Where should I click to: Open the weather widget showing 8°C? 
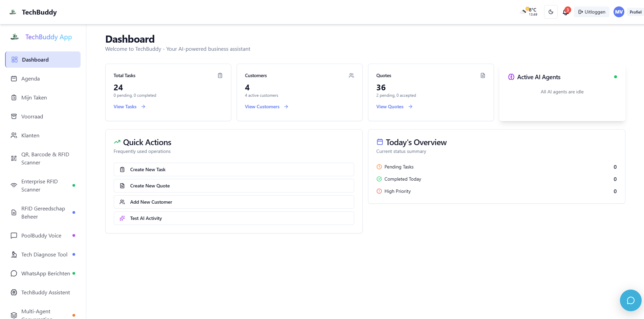pyautogui.click(x=529, y=12)
